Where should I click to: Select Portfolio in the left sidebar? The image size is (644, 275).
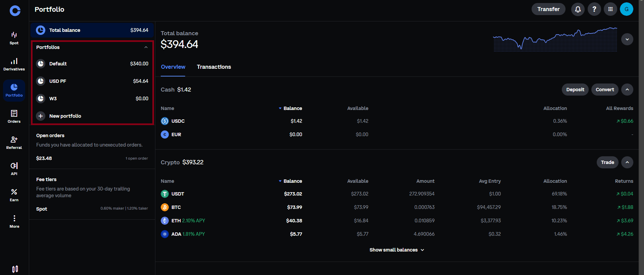click(x=14, y=91)
